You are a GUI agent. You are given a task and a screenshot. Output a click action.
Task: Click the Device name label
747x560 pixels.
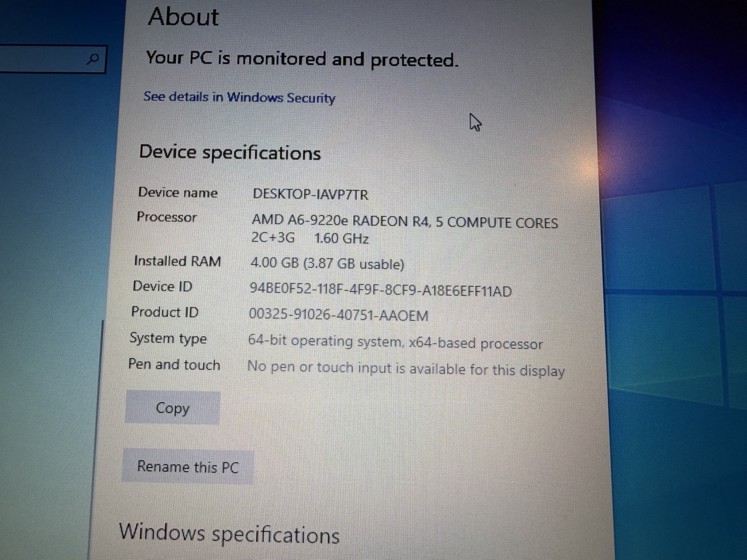pyautogui.click(x=178, y=192)
